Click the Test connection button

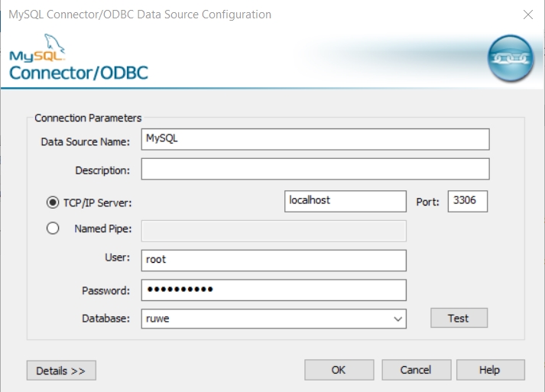point(459,318)
